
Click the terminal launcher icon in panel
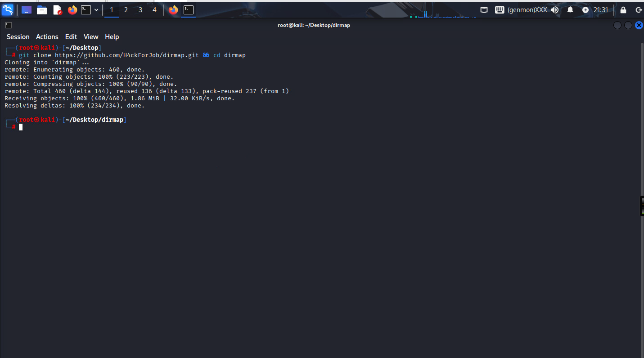(86, 10)
